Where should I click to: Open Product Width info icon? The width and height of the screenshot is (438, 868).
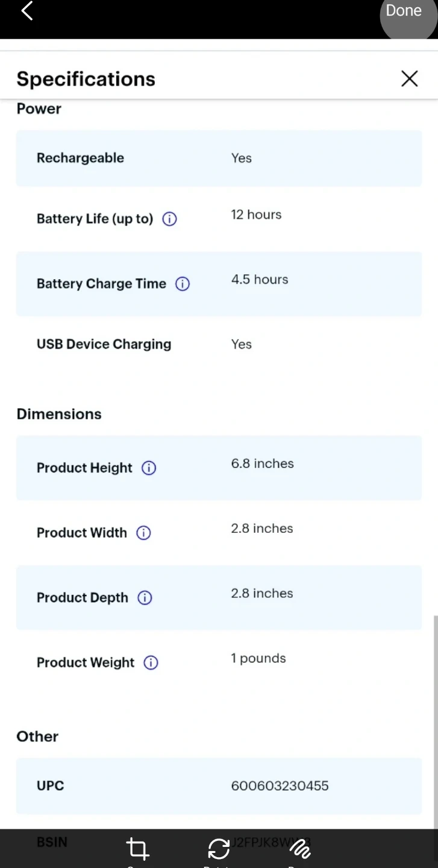pos(143,533)
